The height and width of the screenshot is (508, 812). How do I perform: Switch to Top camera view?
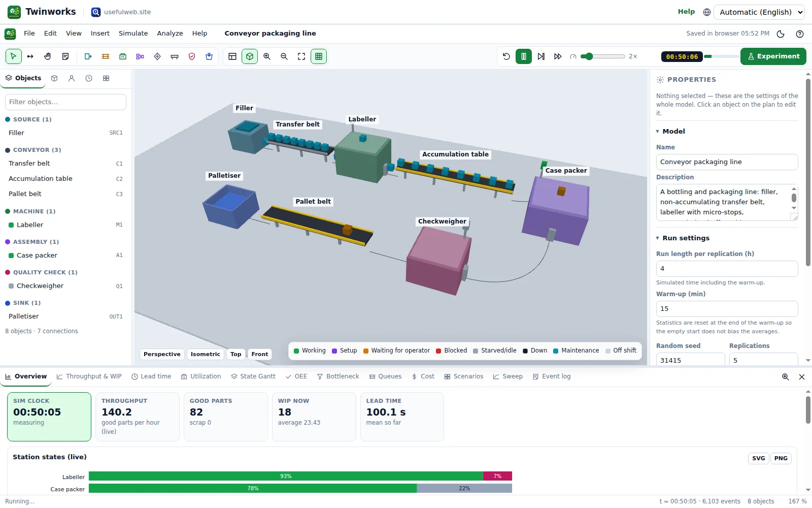tap(235, 354)
